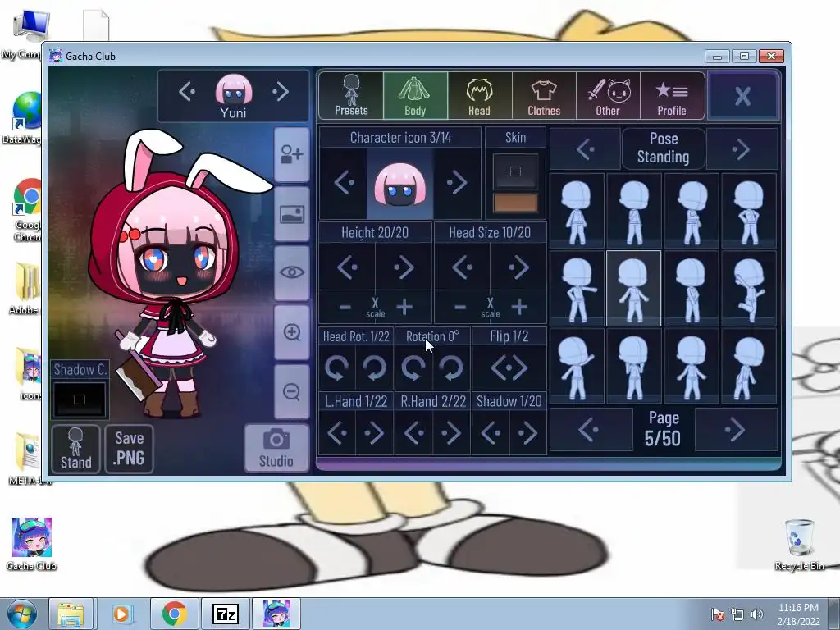The image size is (840, 630).
Task: Open Studio with the camera button
Action: (276, 449)
